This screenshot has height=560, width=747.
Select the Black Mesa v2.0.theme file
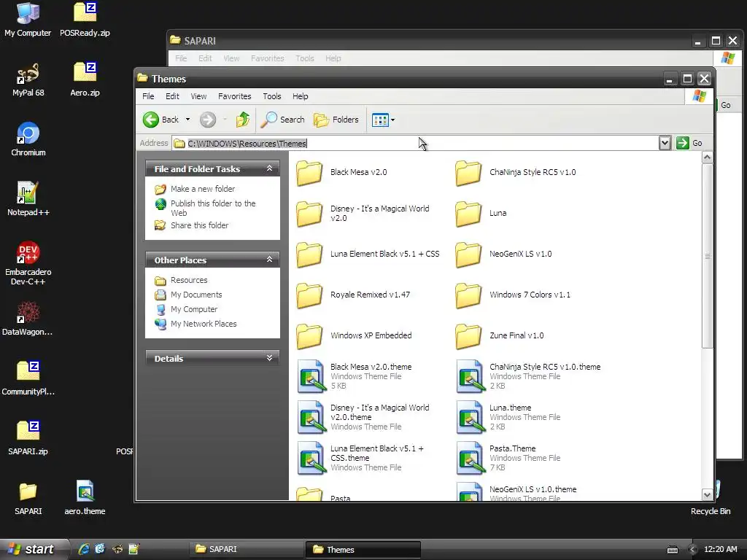(355, 376)
